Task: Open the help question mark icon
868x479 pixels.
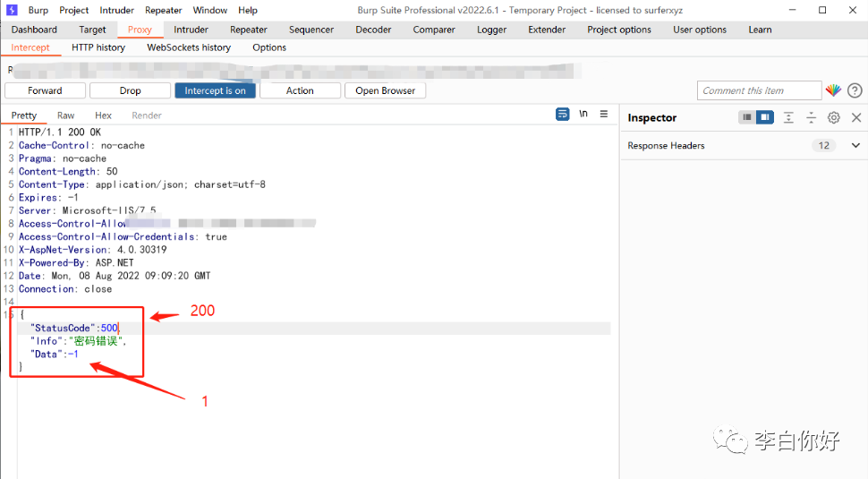Action: [x=855, y=90]
